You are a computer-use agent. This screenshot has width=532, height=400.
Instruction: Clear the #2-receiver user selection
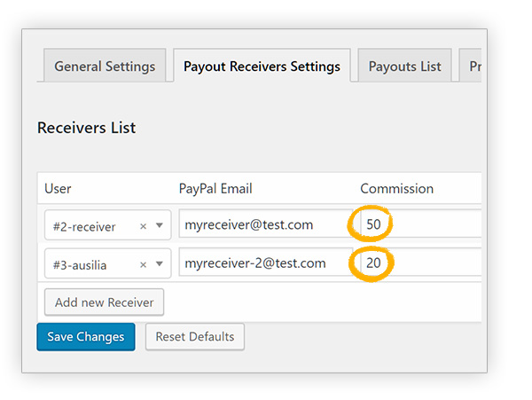143,226
